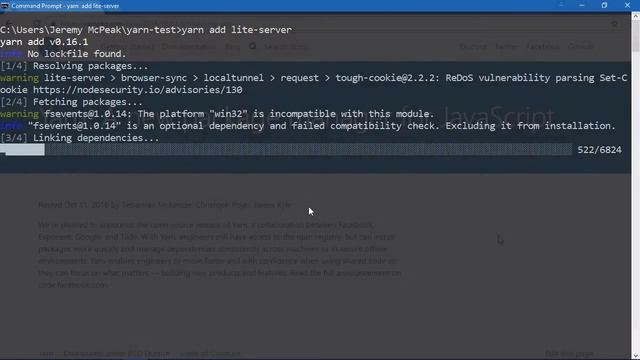Click the 'C:\Users\Jeremy McPeak\yarn-test>' prompt path
The width and height of the screenshot is (640, 360).
pyautogui.click(x=91, y=30)
